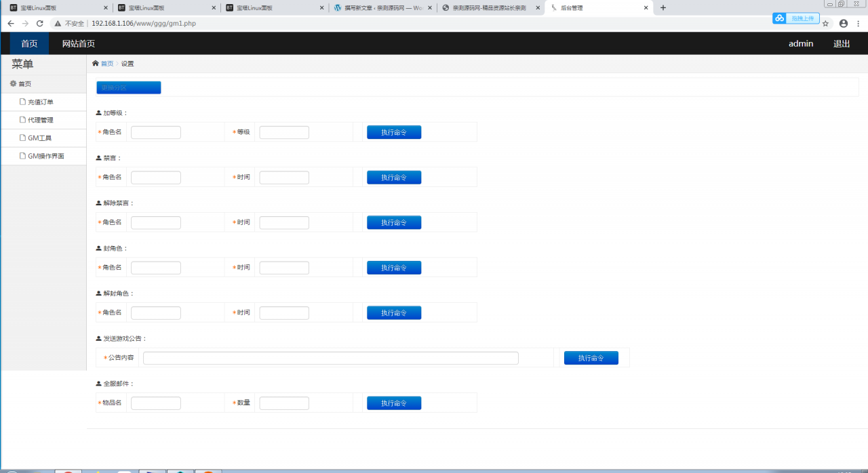Click the 更换分区 blue button

(x=129, y=87)
